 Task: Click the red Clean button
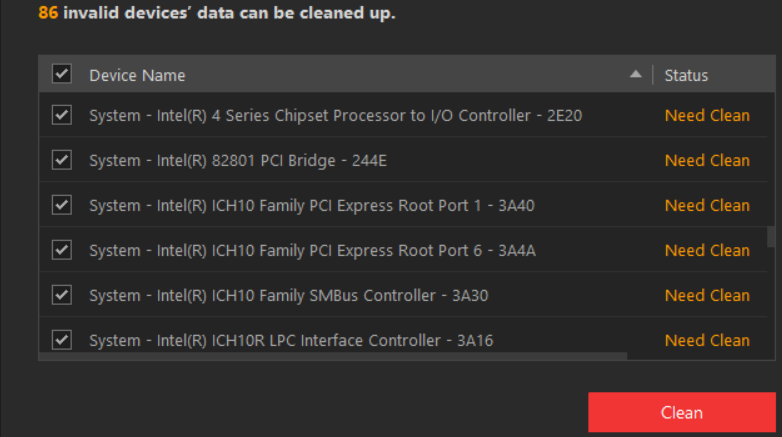pyautogui.click(x=681, y=412)
